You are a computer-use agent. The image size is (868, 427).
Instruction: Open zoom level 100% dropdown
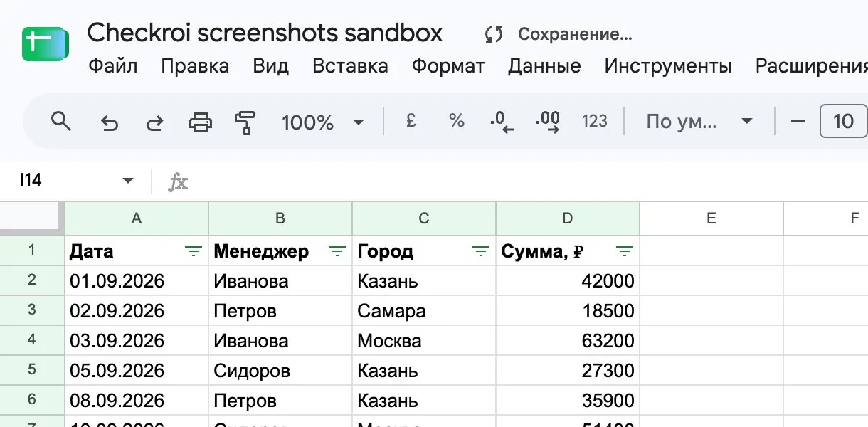click(x=324, y=122)
